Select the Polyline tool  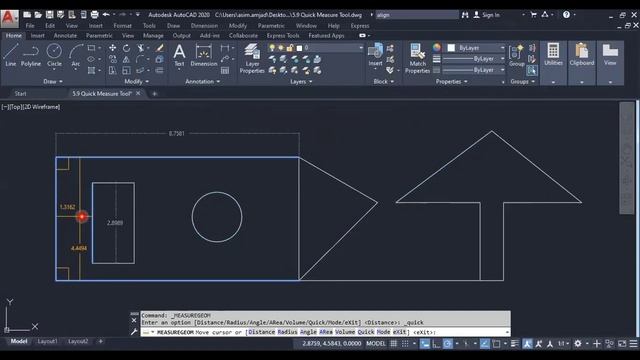tap(31, 55)
